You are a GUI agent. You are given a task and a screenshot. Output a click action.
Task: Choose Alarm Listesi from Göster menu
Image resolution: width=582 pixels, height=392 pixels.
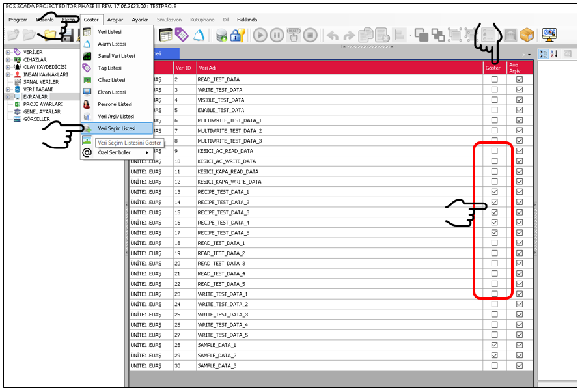click(x=117, y=44)
